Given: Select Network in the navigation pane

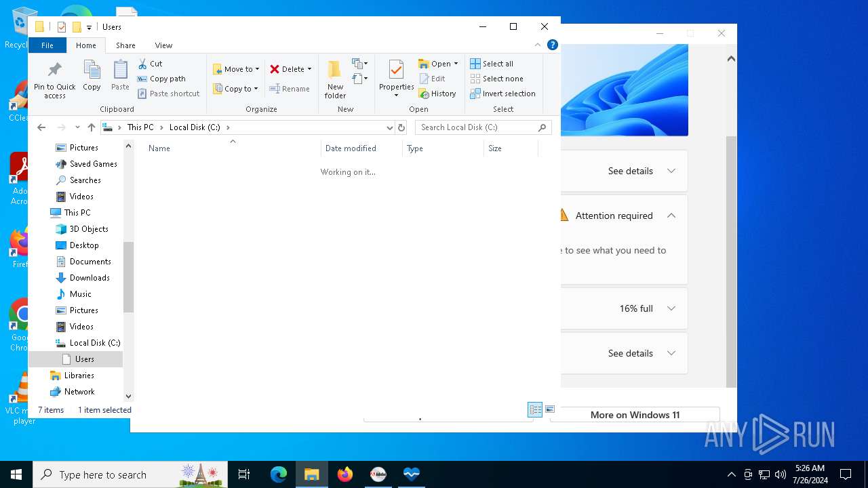Looking at the screenshot, I should coord(79,392).
